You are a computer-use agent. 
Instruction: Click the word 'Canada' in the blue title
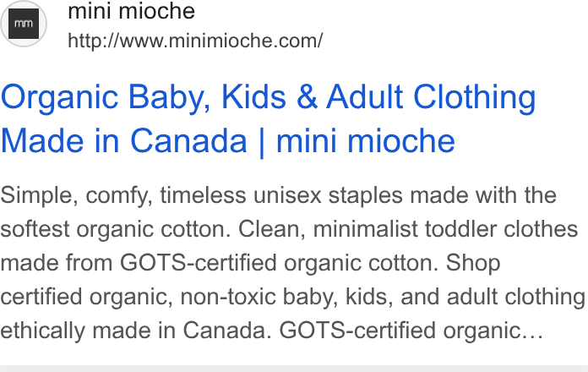coord(188,141)
